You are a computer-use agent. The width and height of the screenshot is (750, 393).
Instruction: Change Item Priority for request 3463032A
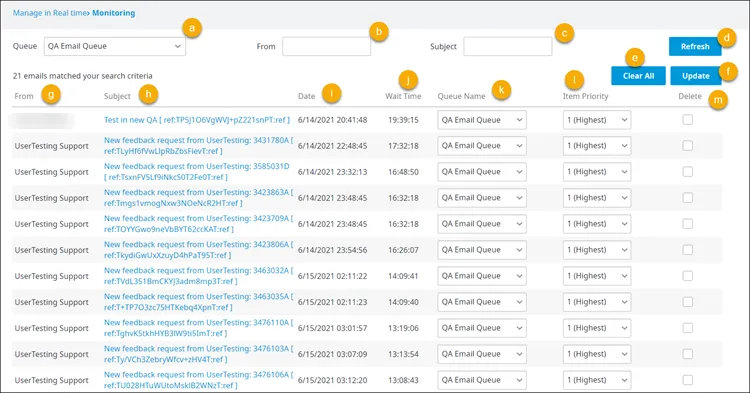[x=597, y=276]
